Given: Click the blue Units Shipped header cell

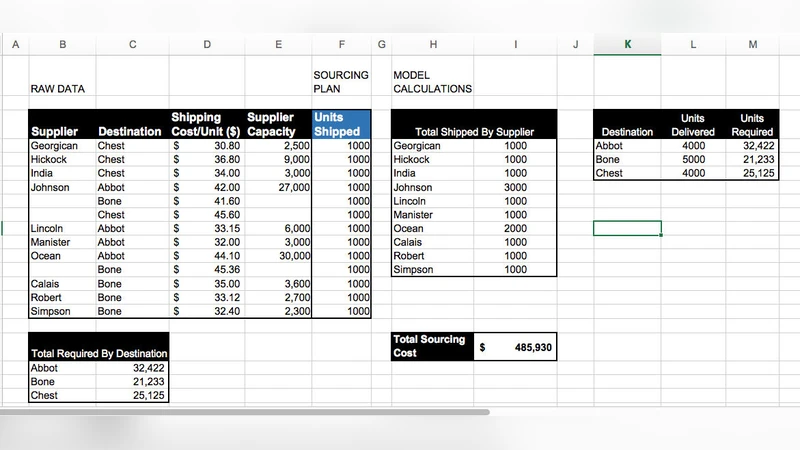Looking at the screenshot, I should pos(341,124).
